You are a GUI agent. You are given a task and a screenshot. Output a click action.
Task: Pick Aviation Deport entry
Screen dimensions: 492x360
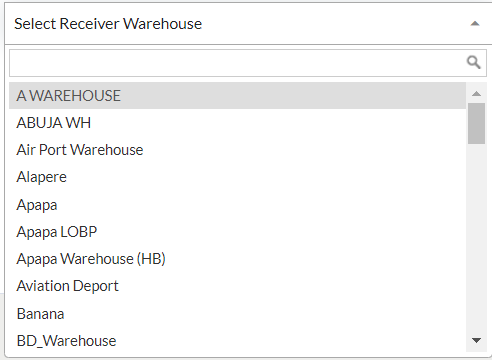coord(237,286)
